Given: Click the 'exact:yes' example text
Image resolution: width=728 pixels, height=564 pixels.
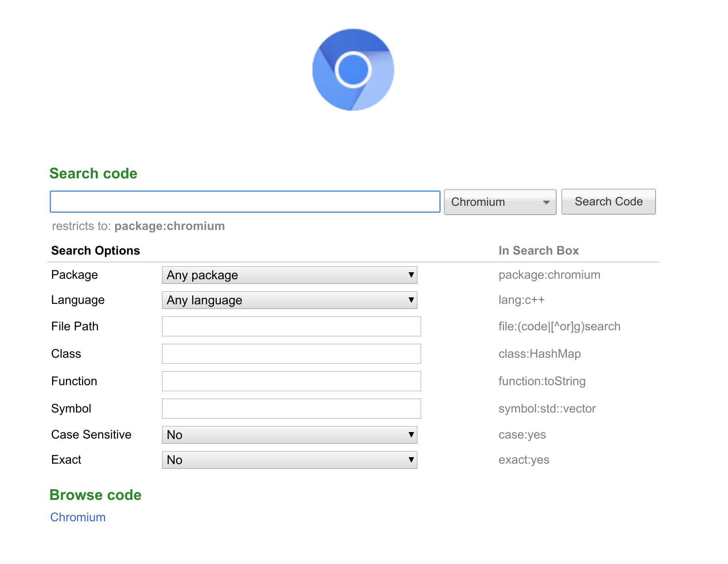Looking at the screenshot, I should click(x=524, y=460).
